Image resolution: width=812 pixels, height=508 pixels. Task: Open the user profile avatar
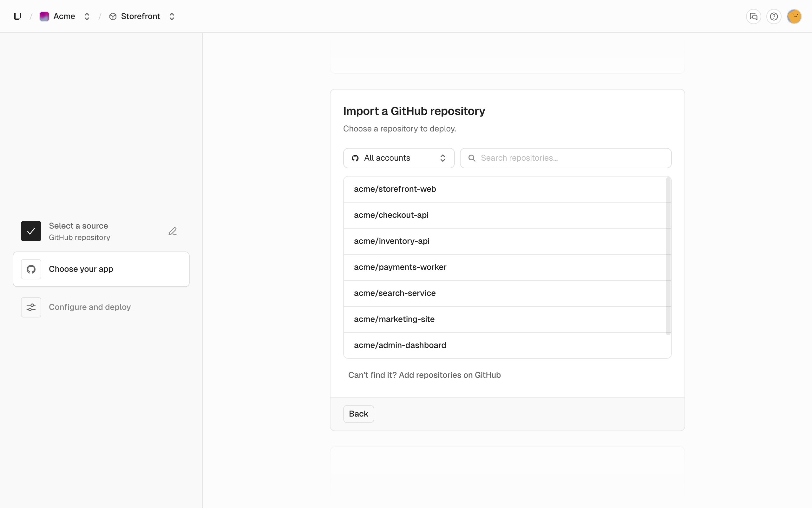[794, 17]
